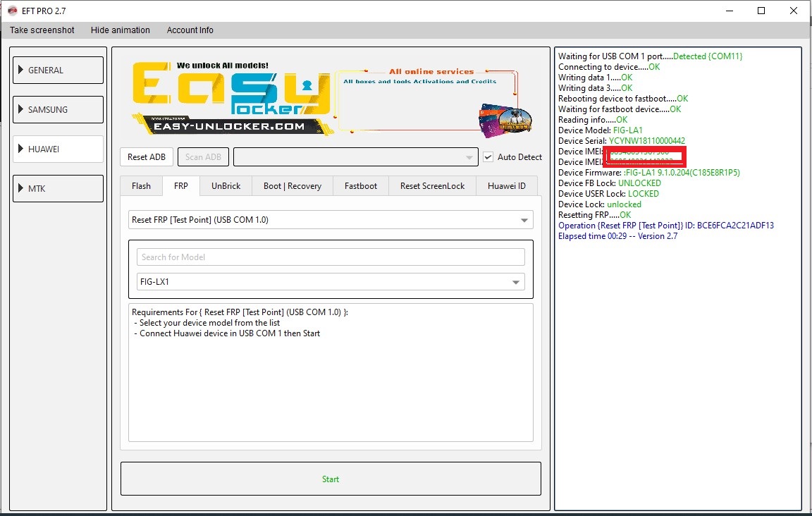Image resolution: width=812 pixels, height=516 pixels.
Task: Switch to the Flash tab
Action: tap(141, 186)
